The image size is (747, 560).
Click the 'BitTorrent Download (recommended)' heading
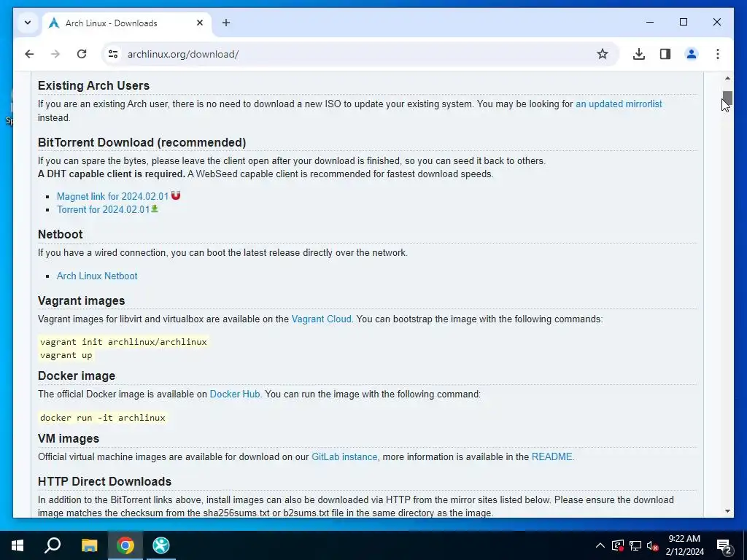pyautogui.click(x=142, y=142)
